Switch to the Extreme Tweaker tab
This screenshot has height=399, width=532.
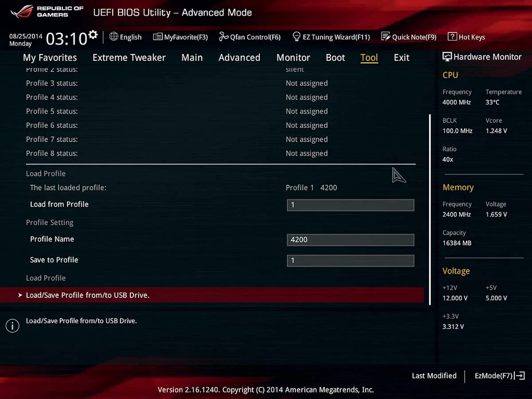(129, 58)
